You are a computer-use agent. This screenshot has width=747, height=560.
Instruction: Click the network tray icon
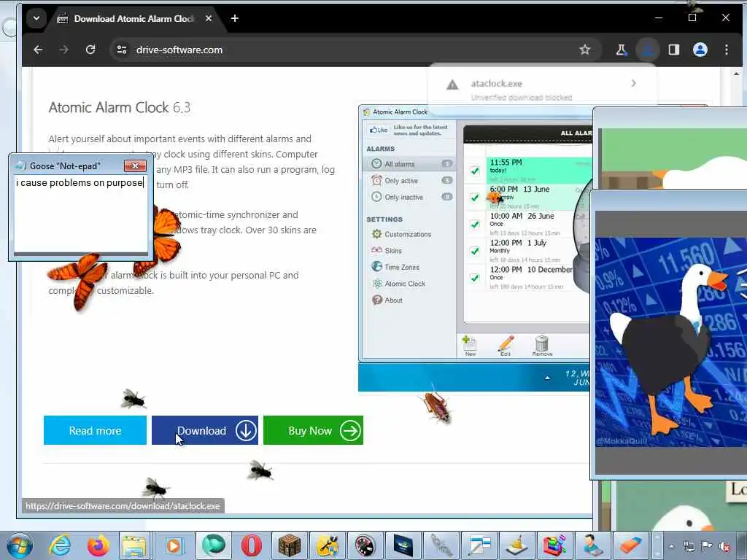coord(689,545)
